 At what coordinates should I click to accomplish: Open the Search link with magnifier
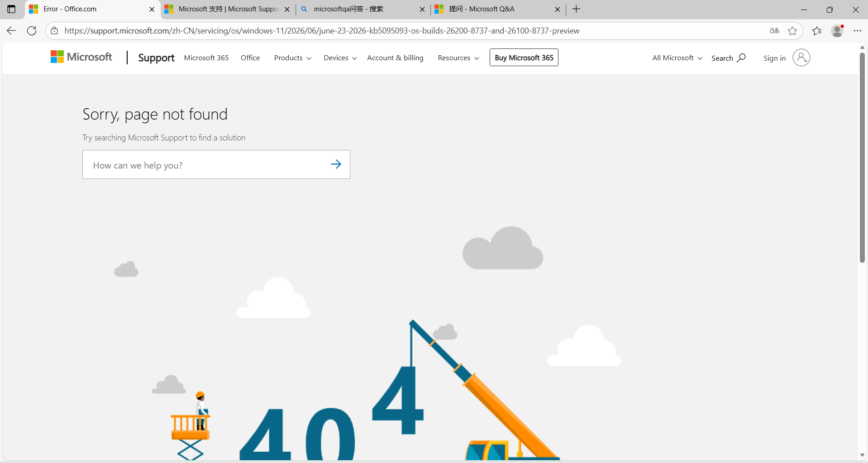click(x=728, y=58)
